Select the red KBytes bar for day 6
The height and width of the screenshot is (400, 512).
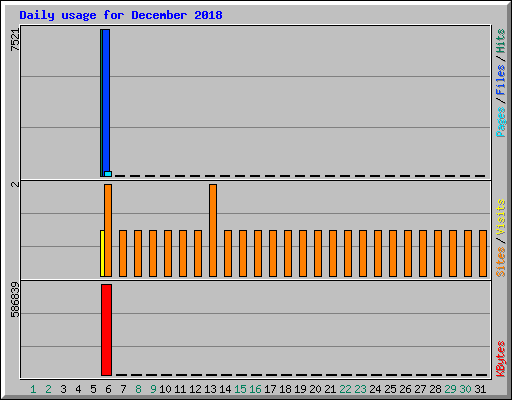tap(106, 330)
